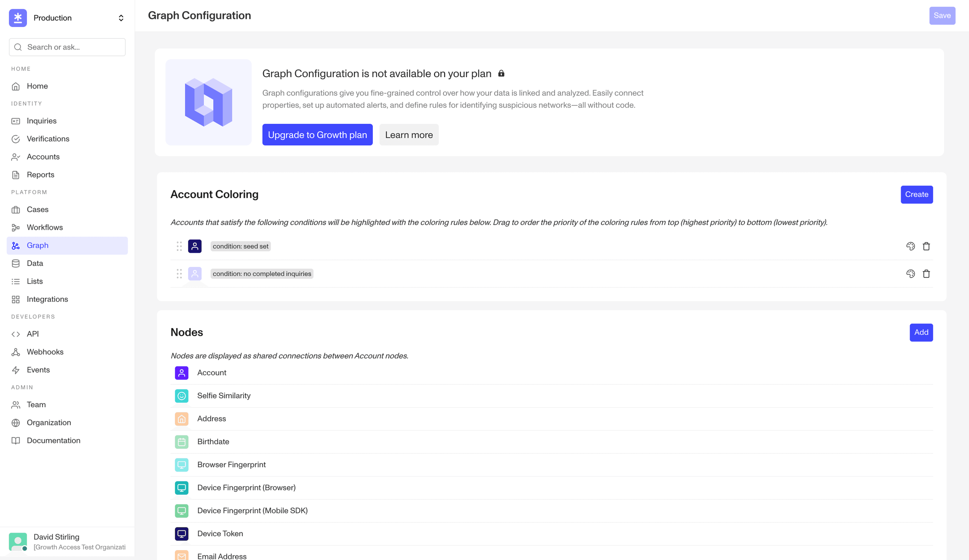
Task: Expand the Production environment switcher
Action: coord(121,18)
